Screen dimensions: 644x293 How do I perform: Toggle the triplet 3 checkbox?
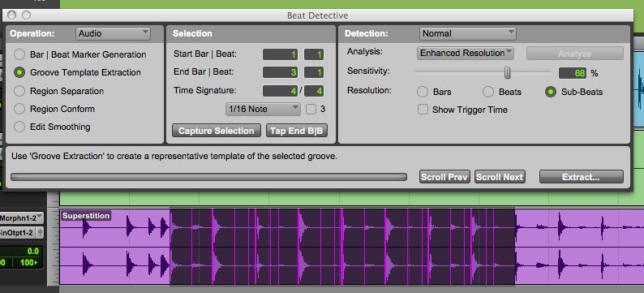(311, 110)
